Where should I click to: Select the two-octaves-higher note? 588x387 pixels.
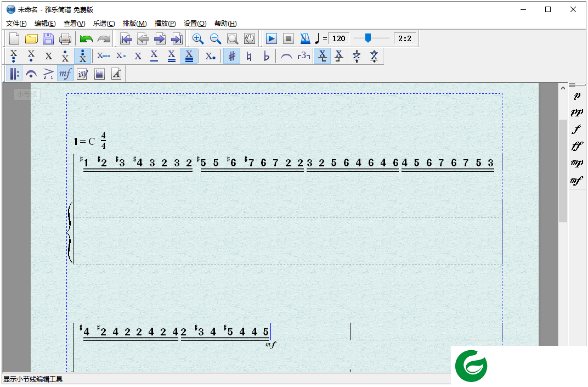point(82,57)
